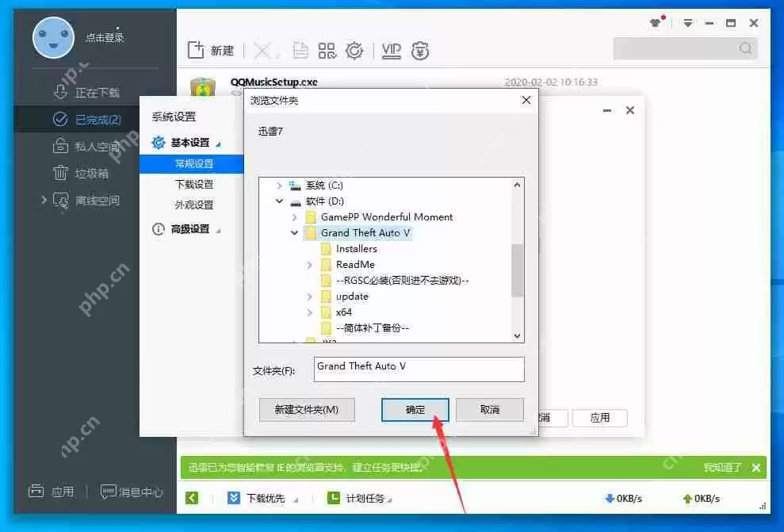Click the folder tree scroll down arrow
The image size is (784, 532).
[x=518, y=336]
